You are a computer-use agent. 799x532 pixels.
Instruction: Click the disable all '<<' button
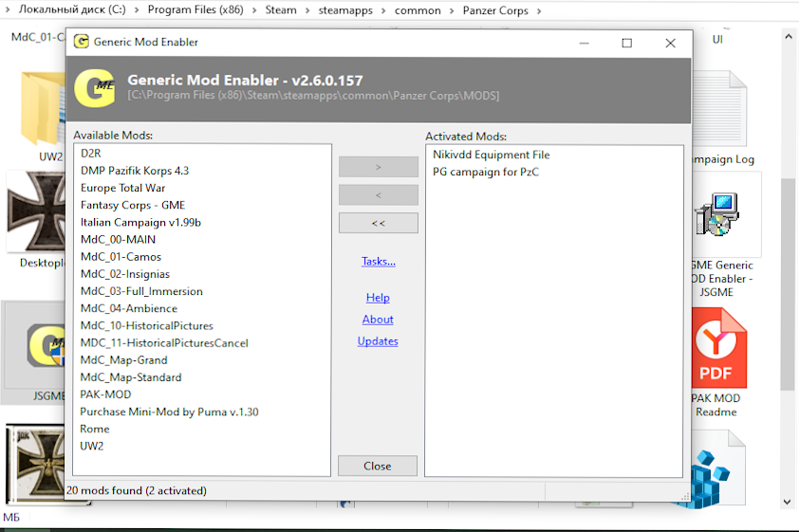coord(378,223)
